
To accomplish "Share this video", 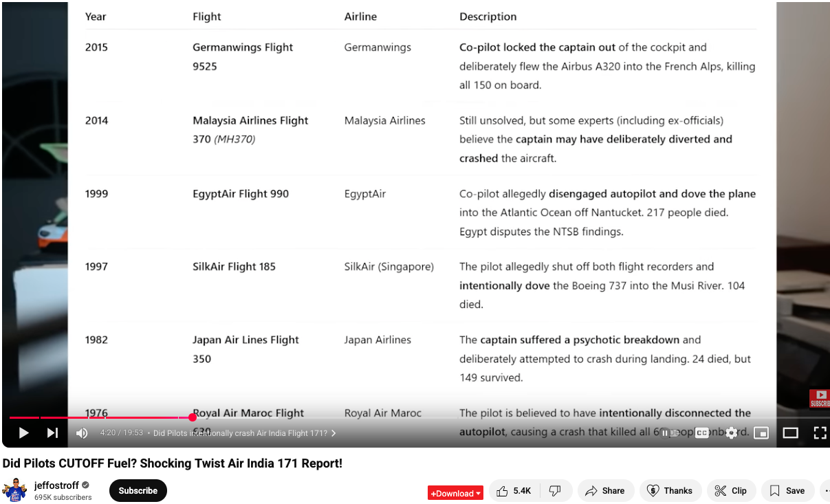I will coord(605,491).
